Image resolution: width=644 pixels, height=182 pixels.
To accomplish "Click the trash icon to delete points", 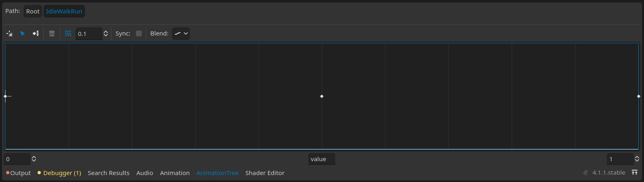I will tap(52, 33).
